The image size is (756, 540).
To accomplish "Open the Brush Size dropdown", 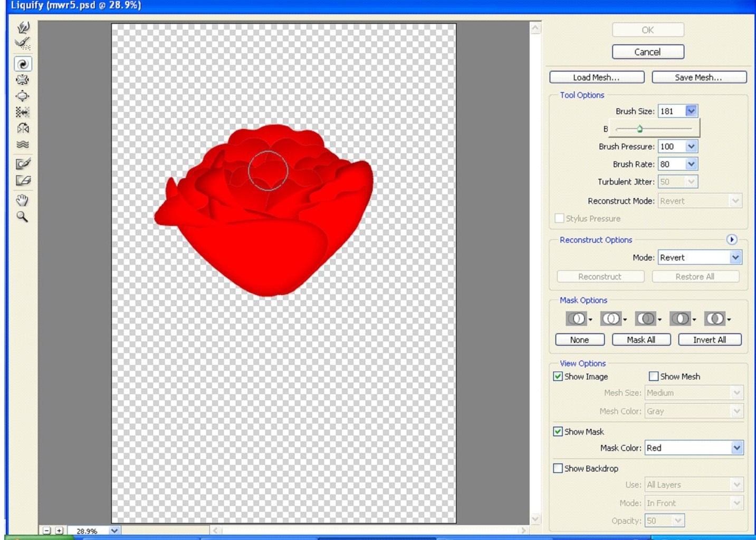I will click(x=692, y=111).
